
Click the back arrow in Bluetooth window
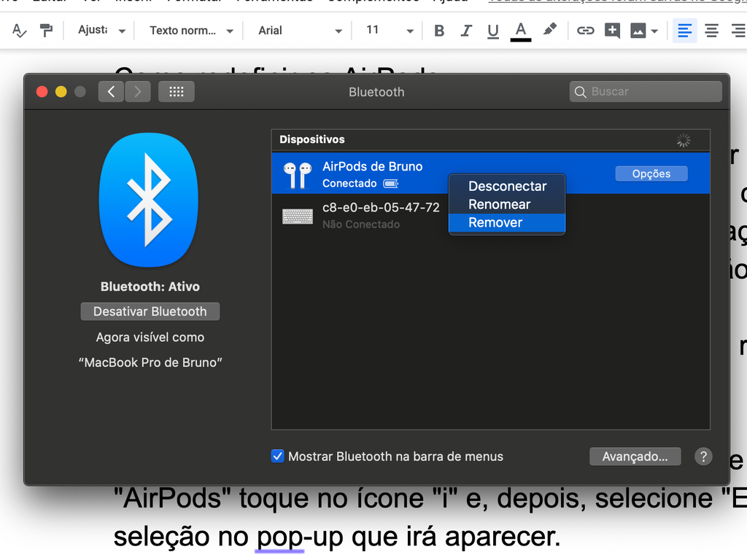pyautogui.click(x=111, y=91)
